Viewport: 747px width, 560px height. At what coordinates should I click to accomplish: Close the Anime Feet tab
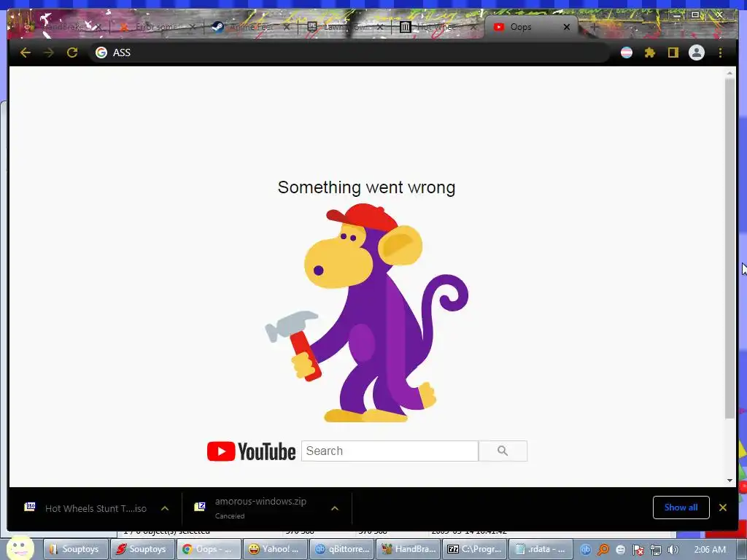click(x=286, y=27)
